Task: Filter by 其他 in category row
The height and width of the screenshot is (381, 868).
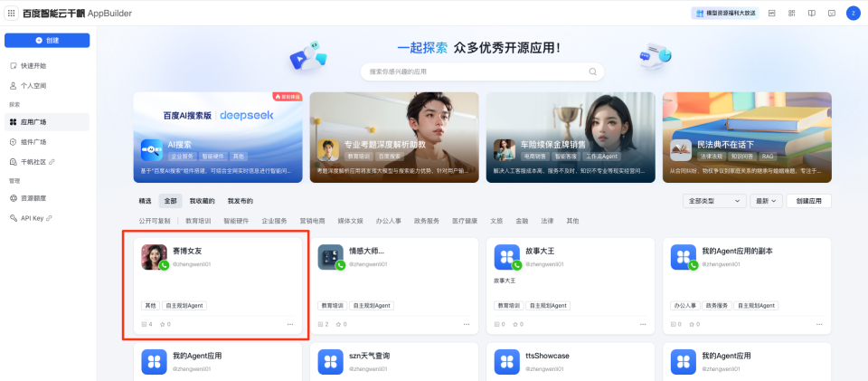Action: tap(572, 221)
